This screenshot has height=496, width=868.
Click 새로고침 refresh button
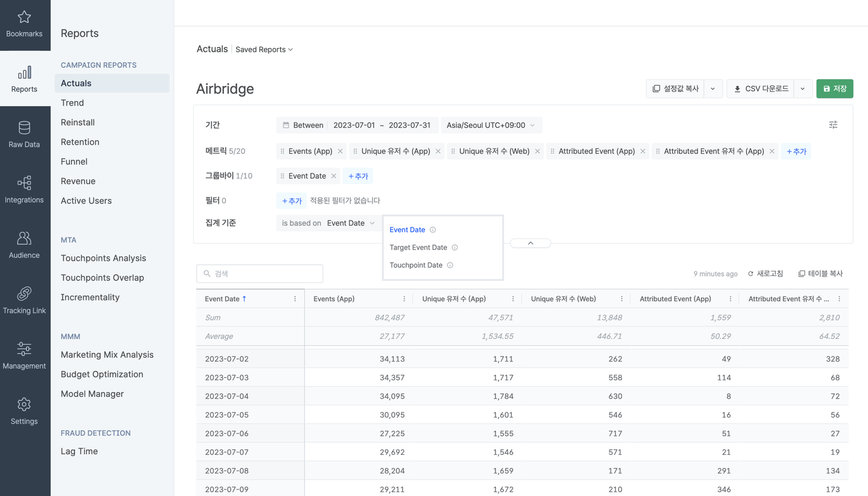tap(766, 274)
